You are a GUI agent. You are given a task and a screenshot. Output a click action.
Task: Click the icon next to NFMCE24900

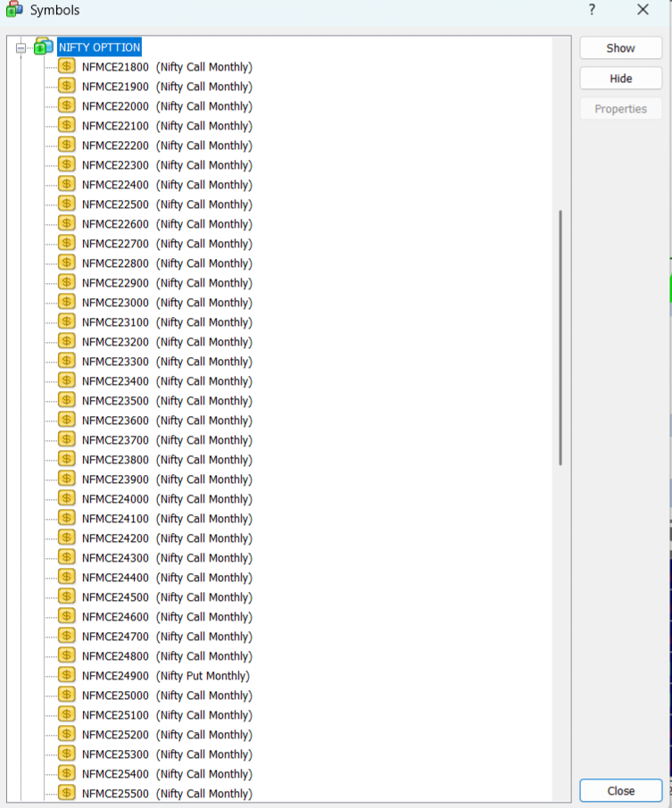point(67,675)
